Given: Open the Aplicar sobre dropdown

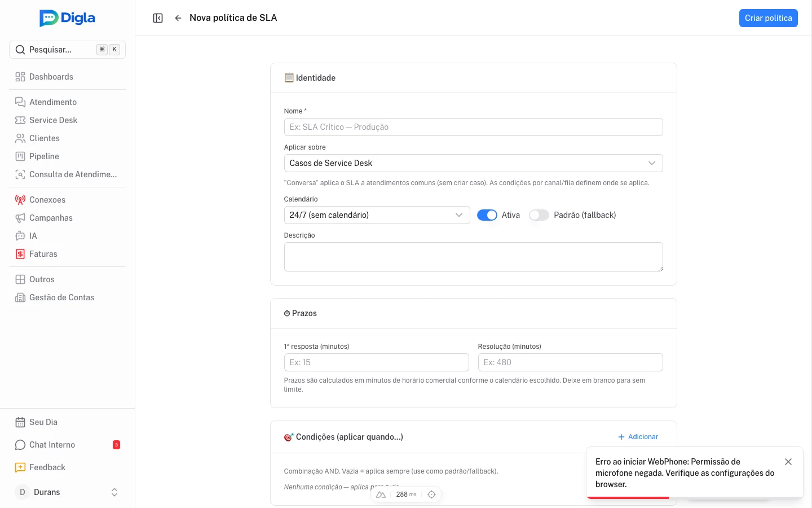Looking at the screenshot, I should (x=474, y=163).
